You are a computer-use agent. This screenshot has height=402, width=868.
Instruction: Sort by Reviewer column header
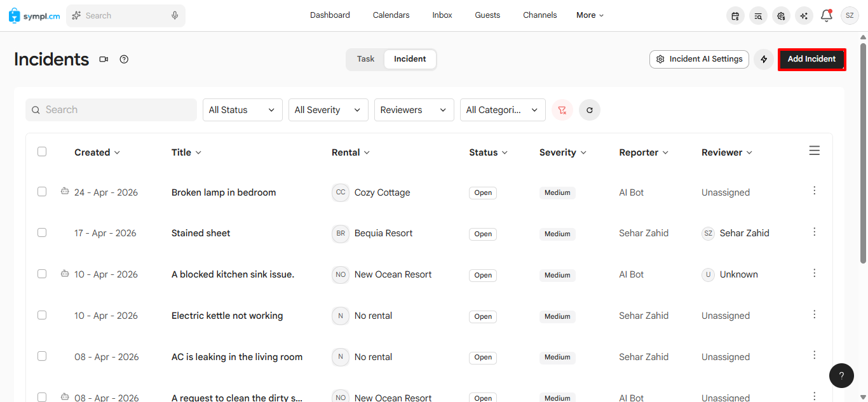click(x=727, y=152)
